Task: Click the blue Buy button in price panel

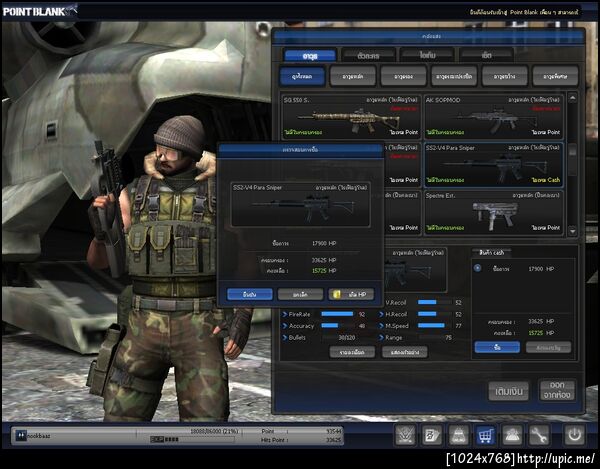Action: click(x=497, y=347)
